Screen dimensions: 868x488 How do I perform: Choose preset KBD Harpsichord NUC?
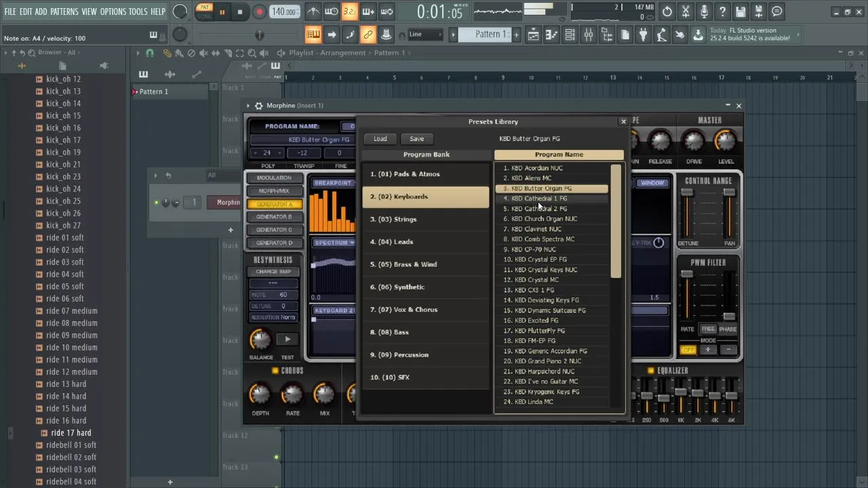[552, 371]
